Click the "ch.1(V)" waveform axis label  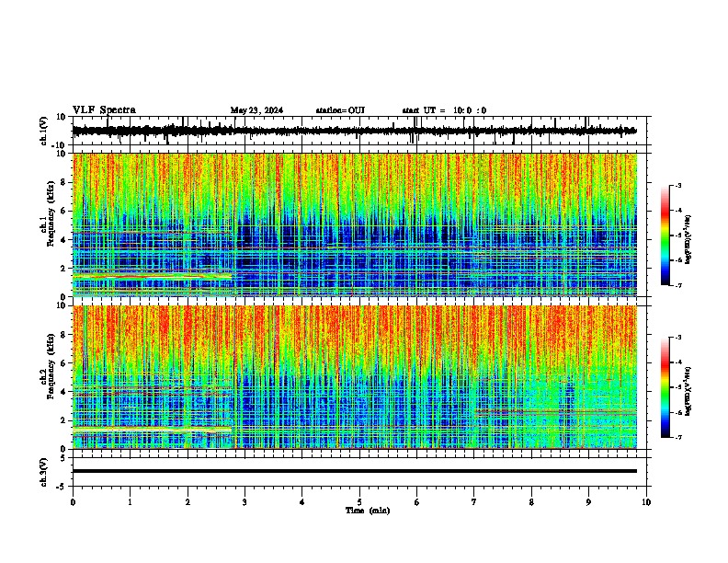click(44, 131)
